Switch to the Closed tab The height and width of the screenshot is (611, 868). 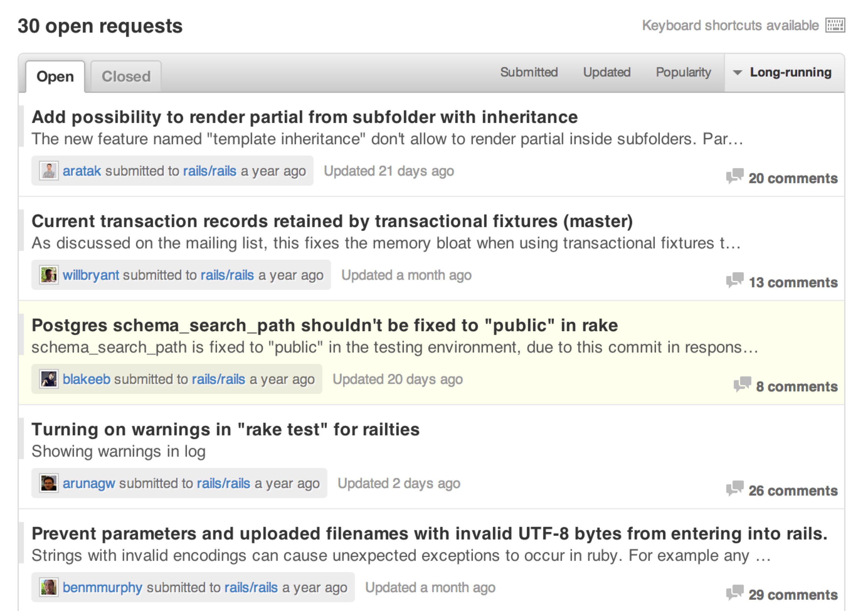[x=126, y=77]
